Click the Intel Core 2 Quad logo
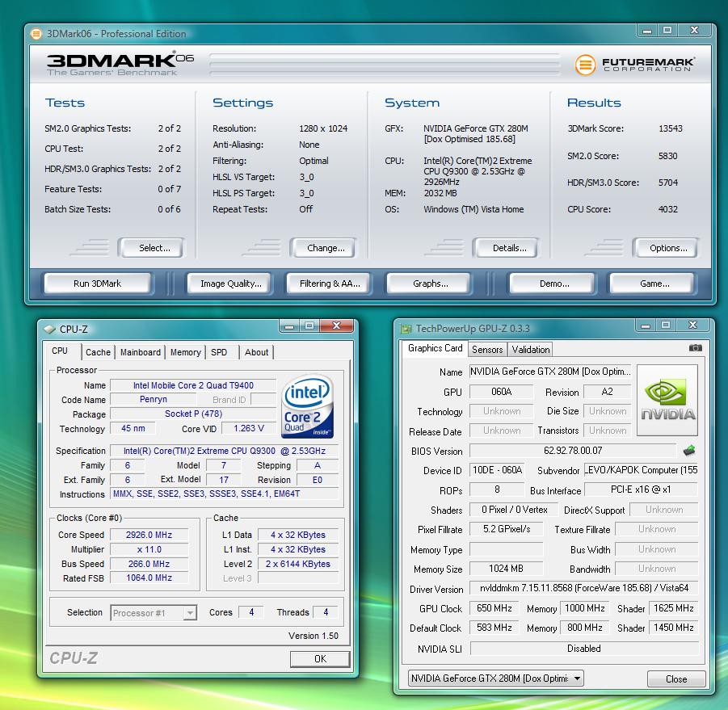Viewport: 728px width, 710px height. point(307,406)
